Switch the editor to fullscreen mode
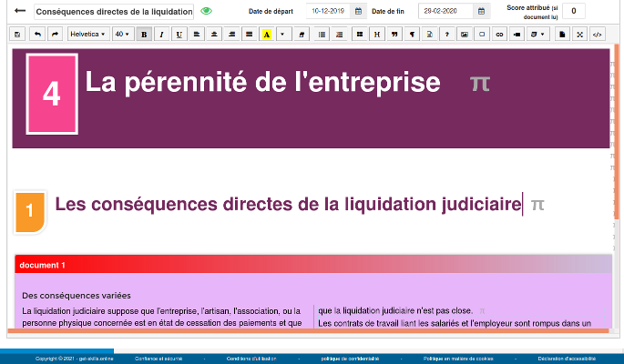 click(579, 34)
